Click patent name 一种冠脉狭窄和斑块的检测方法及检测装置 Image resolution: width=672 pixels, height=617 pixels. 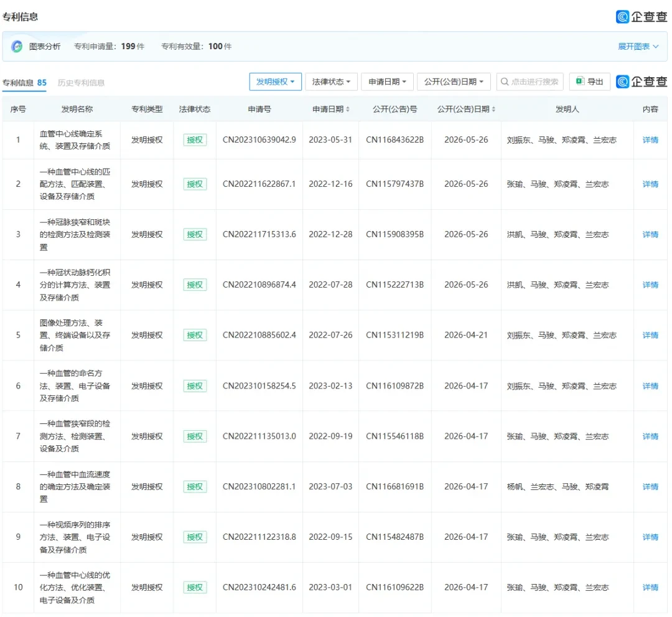[75, 235]
